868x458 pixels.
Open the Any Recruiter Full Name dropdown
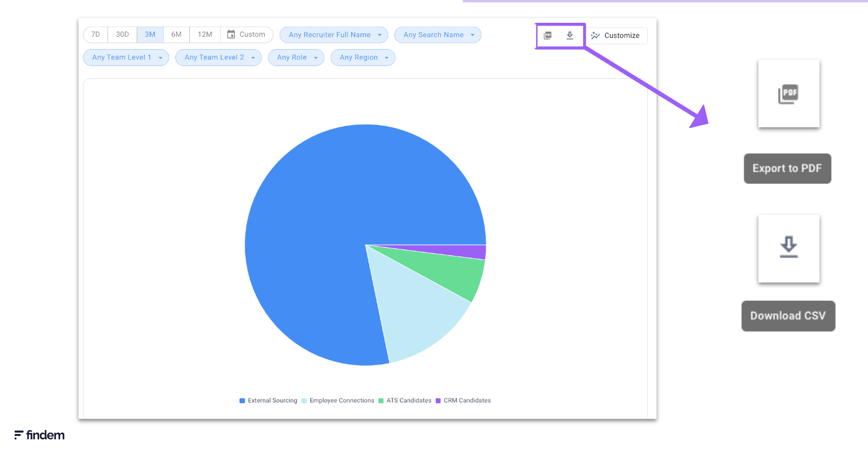[334, 35]
